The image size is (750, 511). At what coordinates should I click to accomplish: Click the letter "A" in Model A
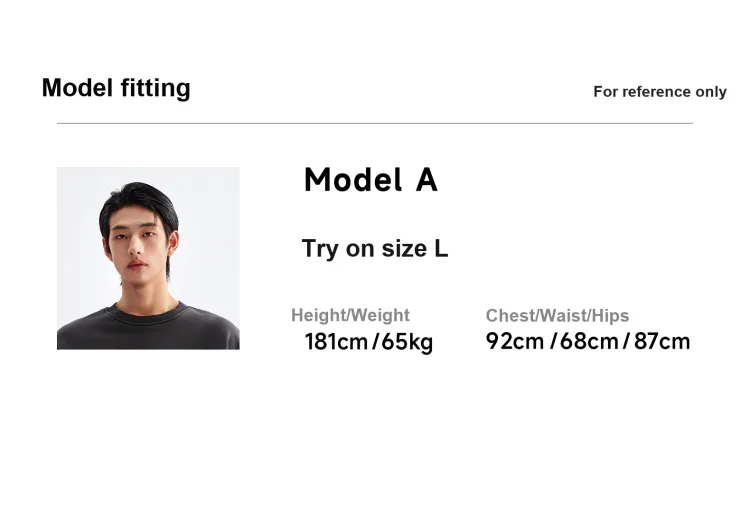(426, 180)
